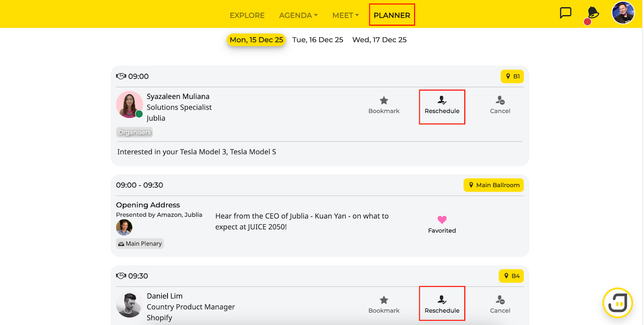Screen dimensions: 644x325
Task: Bookmark the Daniel Lim meeting
Action: [x=384, y=305]
